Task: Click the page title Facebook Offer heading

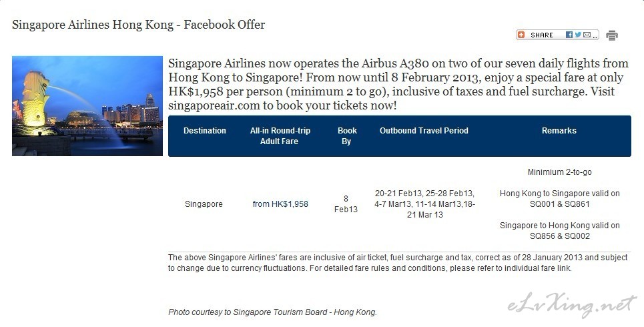Action: click(138, 25)
